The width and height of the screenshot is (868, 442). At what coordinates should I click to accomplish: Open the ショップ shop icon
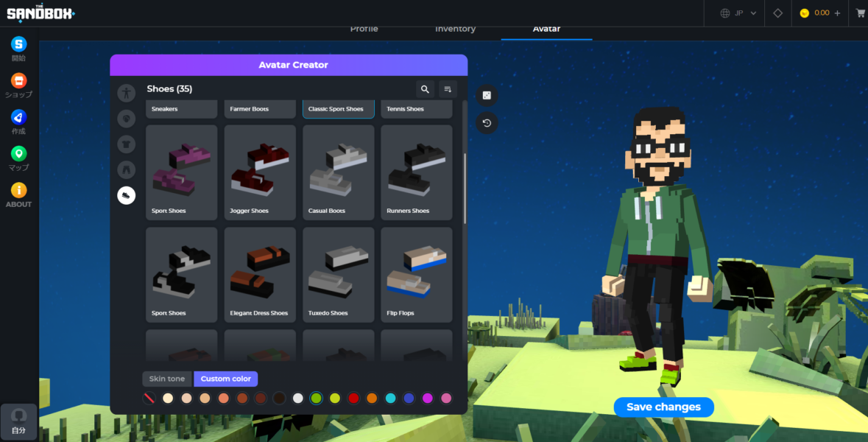click(19, 80)
